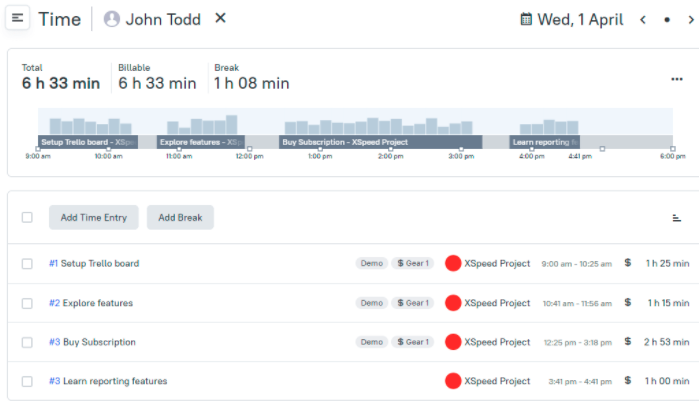Click the 1 h 15 min duration
This screenshot has height=418, width=699.
pyautogui.click(x=668, y=303)
